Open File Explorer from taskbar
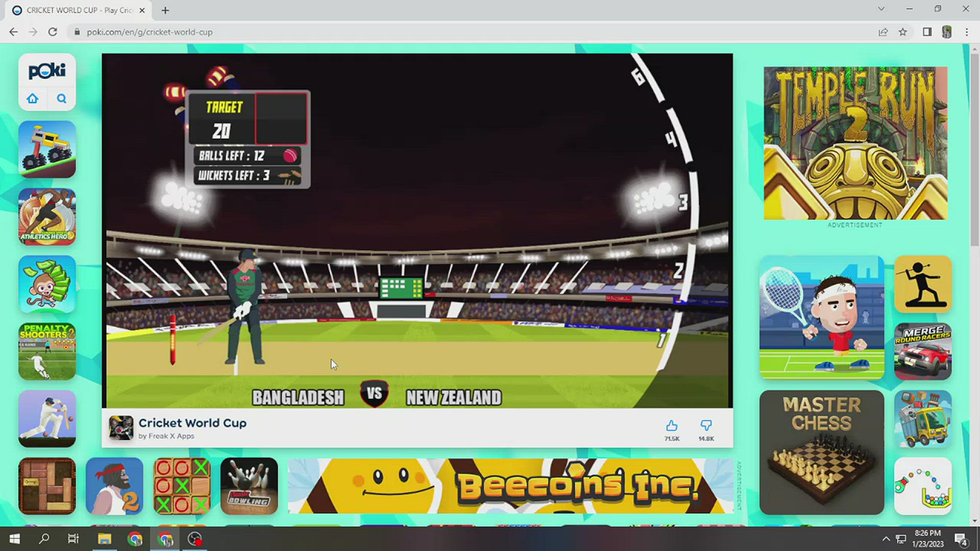Viewport: 980px width, 551px height. 104,539
